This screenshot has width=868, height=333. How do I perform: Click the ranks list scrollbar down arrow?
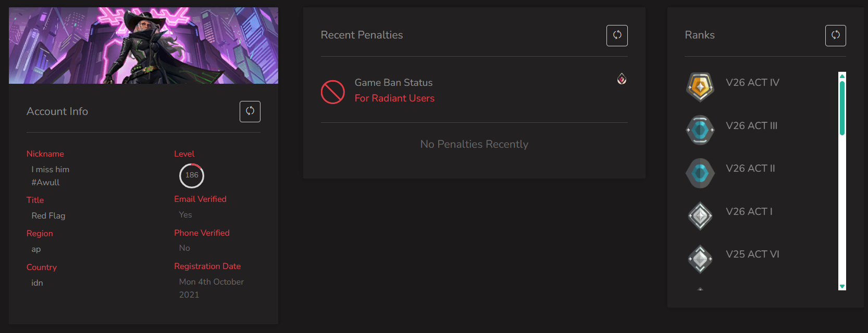(x=842, y=286)
